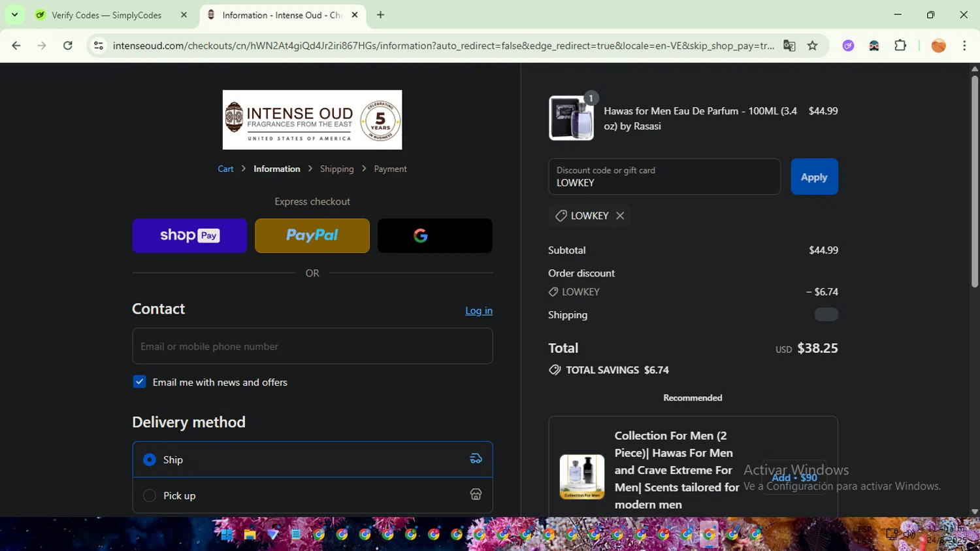Click the tag icon beside the LOWKEY order discount
This screenshot has width=980, height=551.
click(x=553, y=292)
